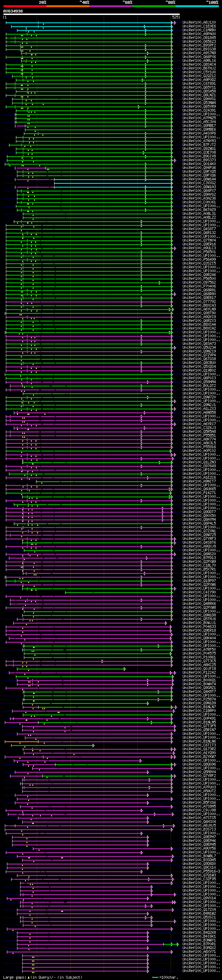The image size is (222, 980).
Task: Open hit UniRef100_Q8W1A4
Action: tap(199, 179)
